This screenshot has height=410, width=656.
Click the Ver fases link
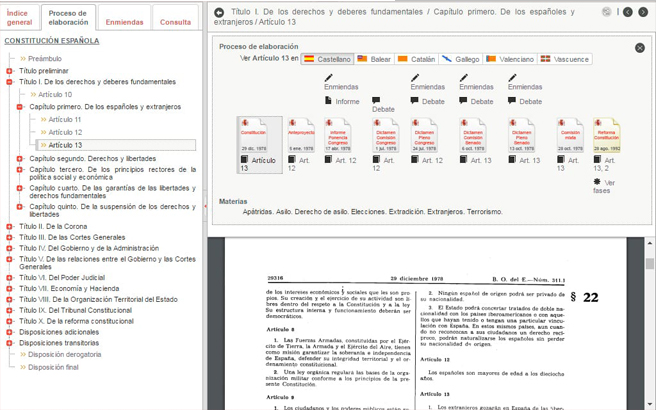(603, 186)
